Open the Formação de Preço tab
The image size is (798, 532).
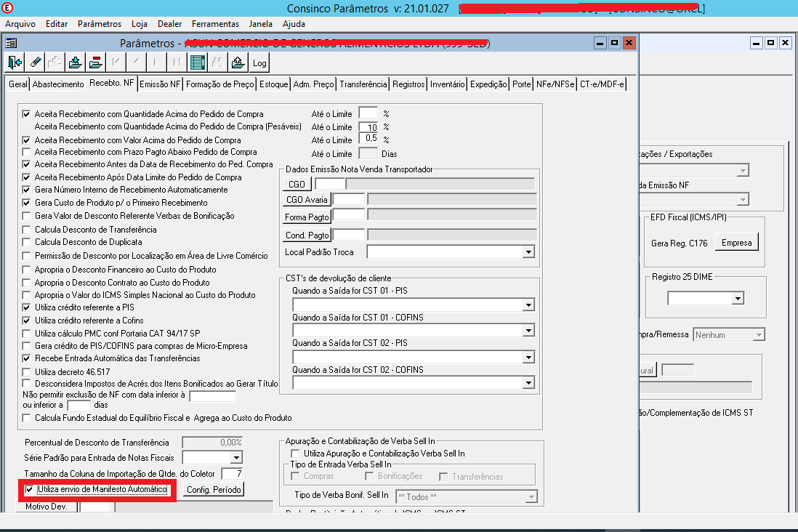pos(220,84)
